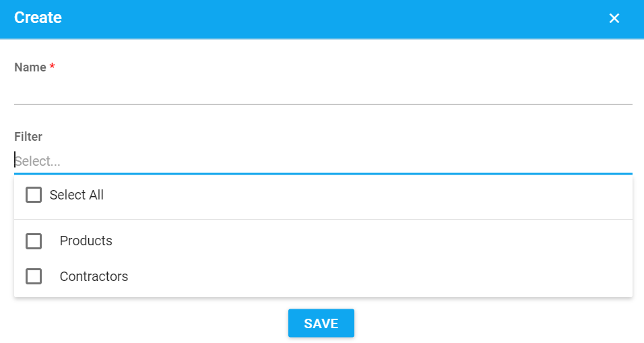Image resolution: width=644 pixels, height=343 pixels.
Task: Pick the "Contractors" option text
Action: (94, 276)
